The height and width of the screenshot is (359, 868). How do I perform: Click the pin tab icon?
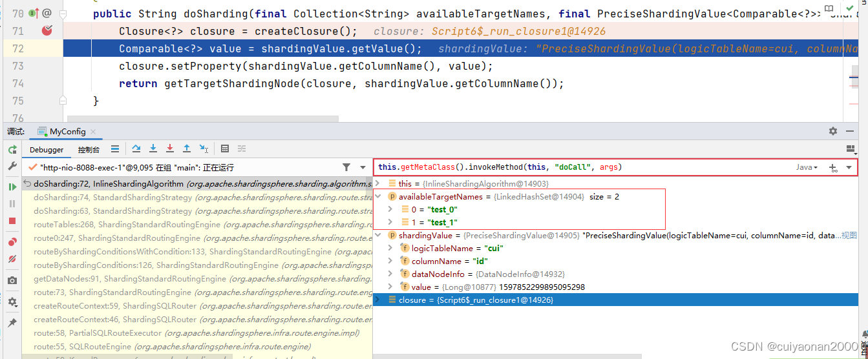(12, 322)
